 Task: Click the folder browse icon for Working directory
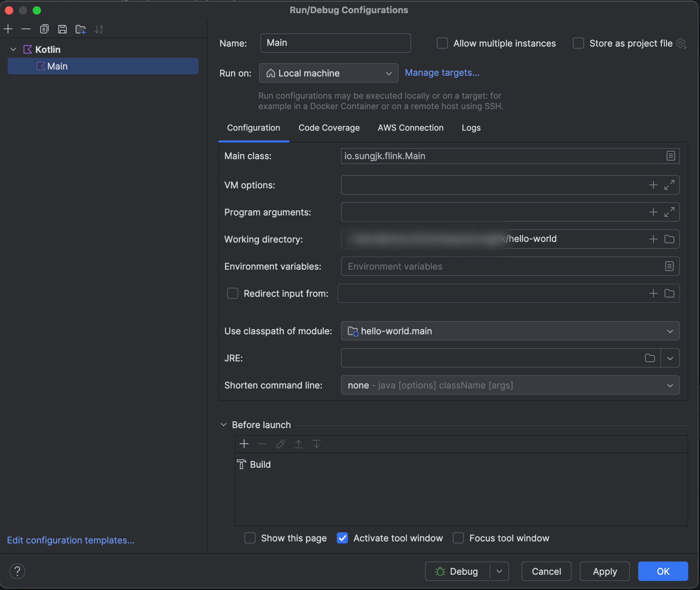click(670, 239)
